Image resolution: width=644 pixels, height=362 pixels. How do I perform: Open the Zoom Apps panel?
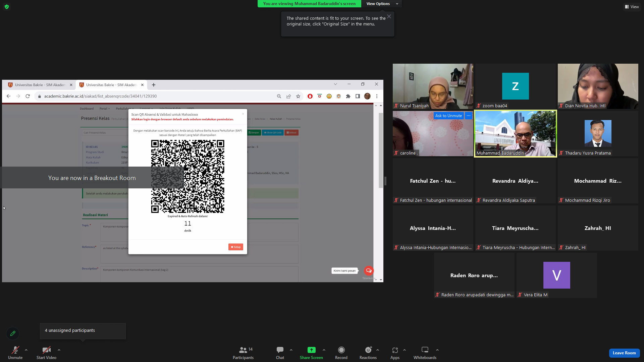[395, 353]
